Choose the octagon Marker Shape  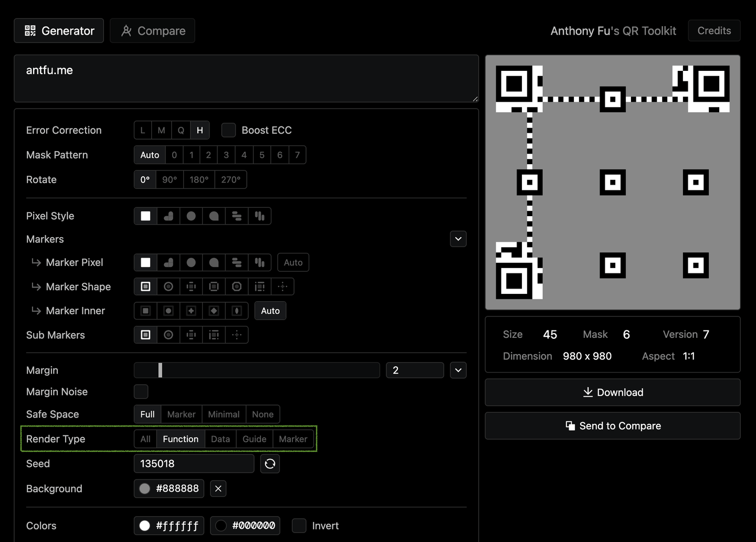tap(237, 286)
